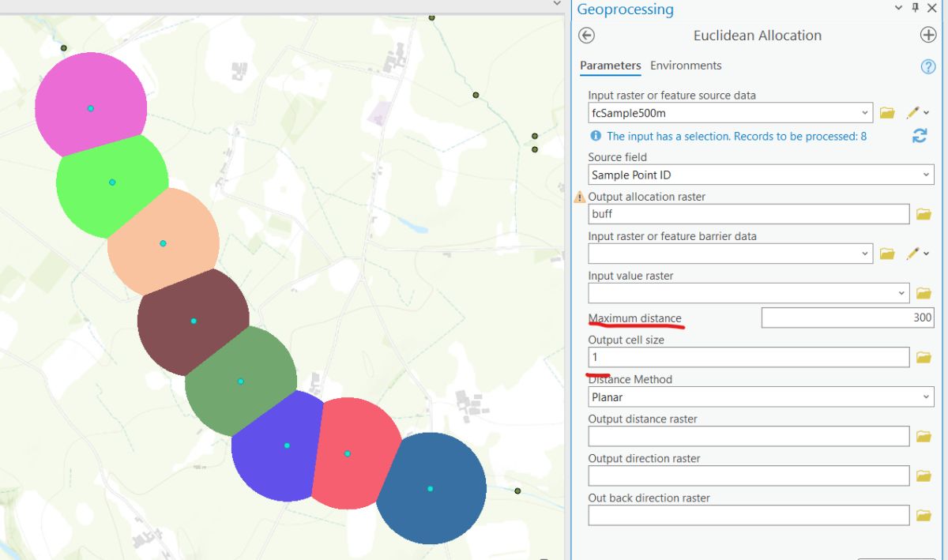Browse for output distance raster location
Screen dimensions: 948x560
pos(924,436)
